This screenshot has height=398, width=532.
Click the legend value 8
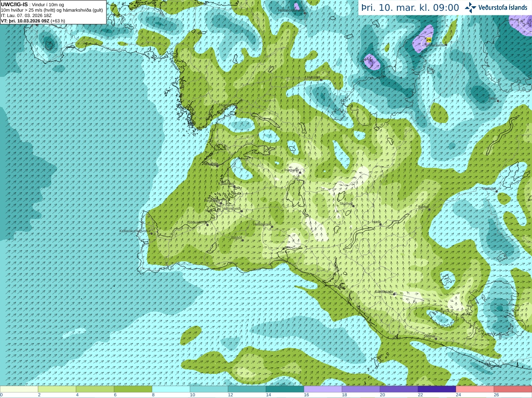(153, 395)
